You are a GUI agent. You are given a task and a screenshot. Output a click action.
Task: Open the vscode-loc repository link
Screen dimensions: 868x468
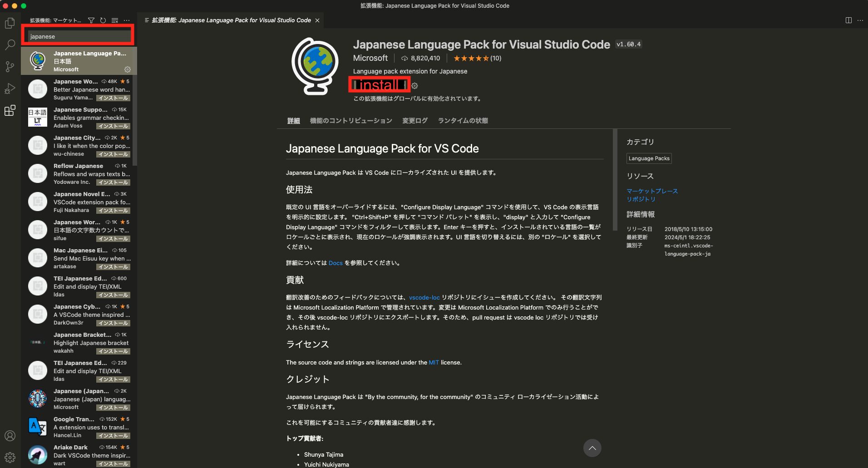tap(424, 297)
